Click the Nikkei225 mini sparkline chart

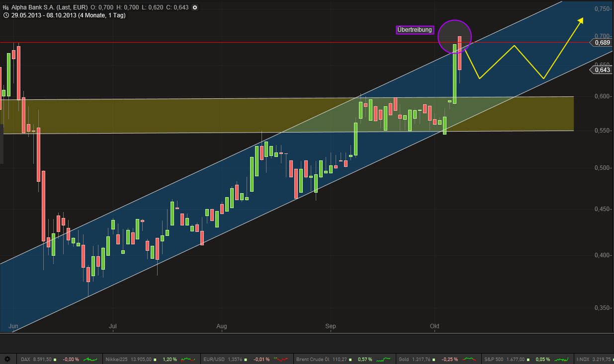[x=188, y=359]
